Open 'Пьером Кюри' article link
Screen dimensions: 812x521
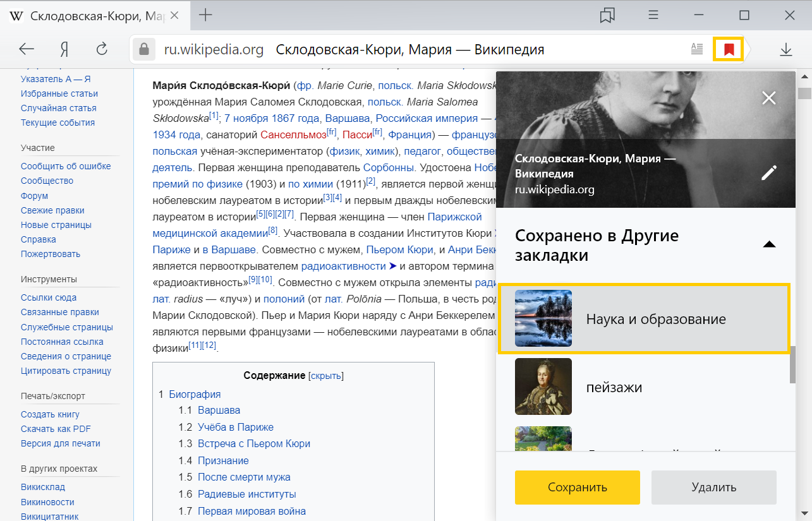pos(399,249)
